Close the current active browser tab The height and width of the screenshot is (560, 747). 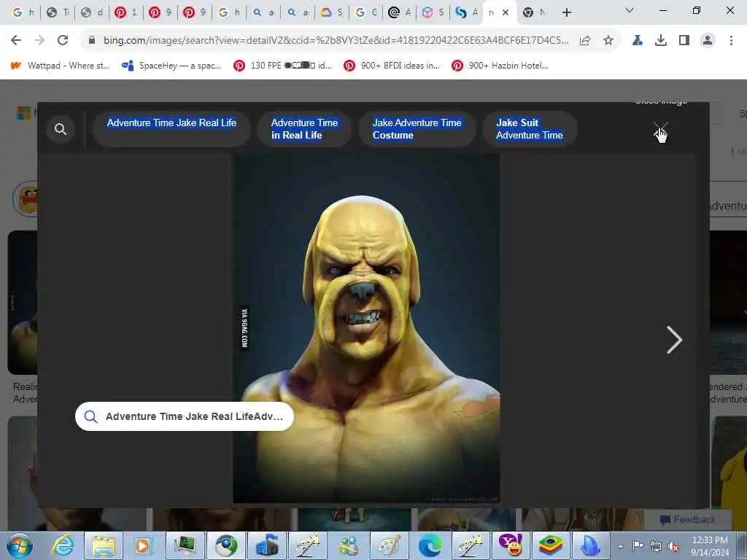506,12
